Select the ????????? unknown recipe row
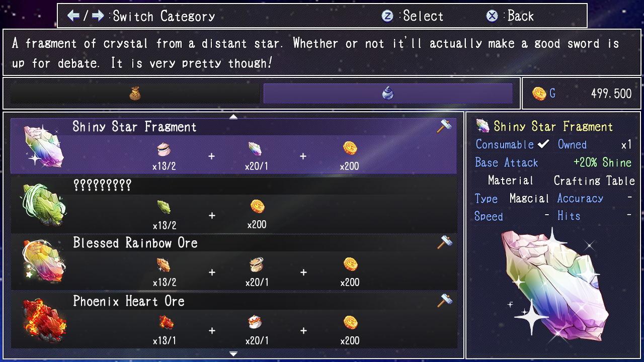Screen dimensions: 644x362 (233, 205)
